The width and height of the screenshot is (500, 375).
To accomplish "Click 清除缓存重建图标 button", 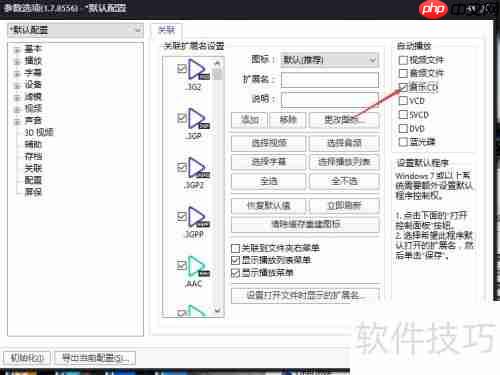I will [x=305, y=224].
